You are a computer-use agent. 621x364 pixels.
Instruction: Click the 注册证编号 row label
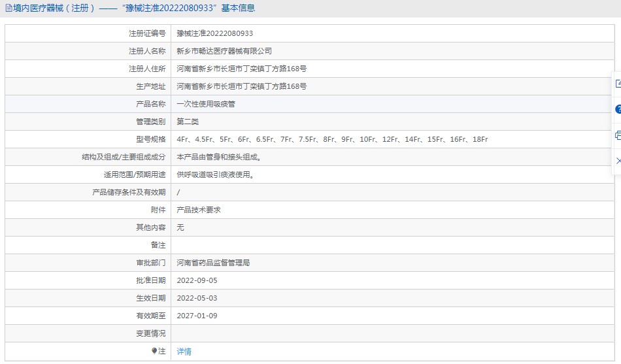(x=147, y=33)
